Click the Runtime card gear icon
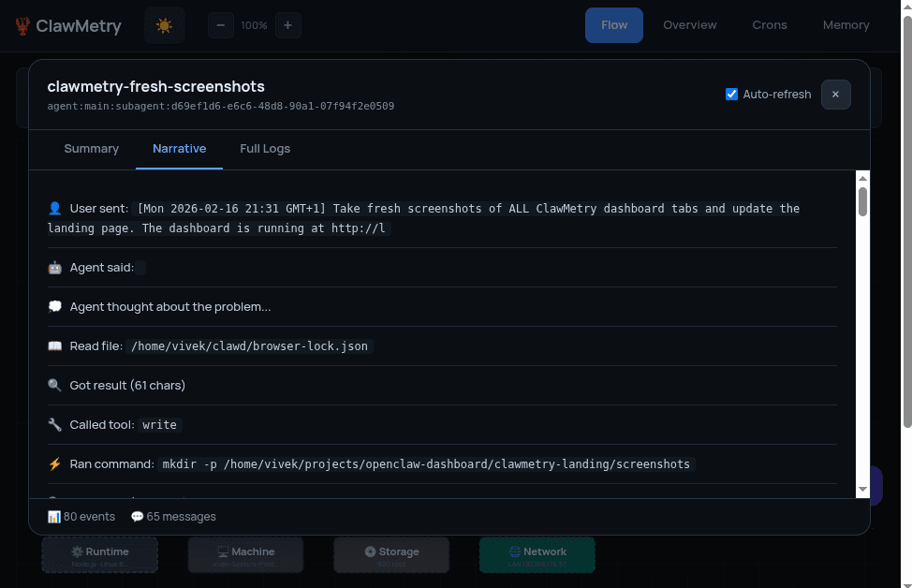This screenshot has height=588, width=912. (80, 551)
